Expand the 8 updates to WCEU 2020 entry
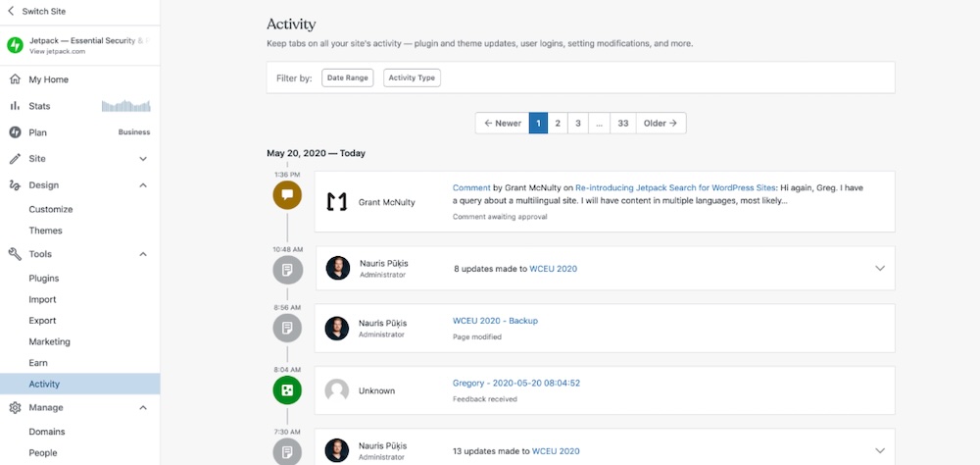The width and height of the screenshot is (980, 465). point(880,268)
